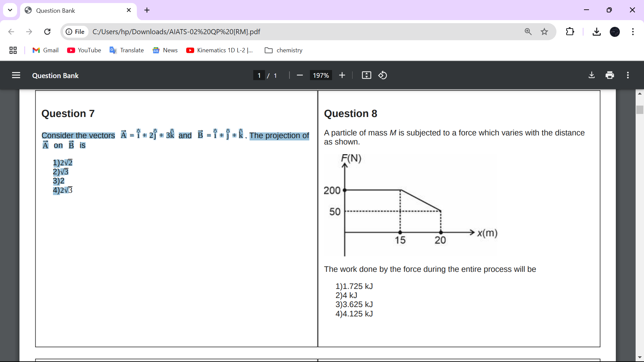The width and height of the screenshot is (644, 362).
Task: Click the 197% zoom level field
Action: click(x=321, y=75)
